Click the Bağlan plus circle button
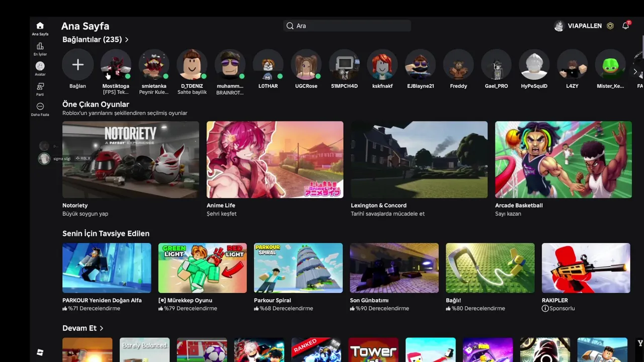Image resolution: width=644 pixels, height=362 pixels. click(77, 64)
